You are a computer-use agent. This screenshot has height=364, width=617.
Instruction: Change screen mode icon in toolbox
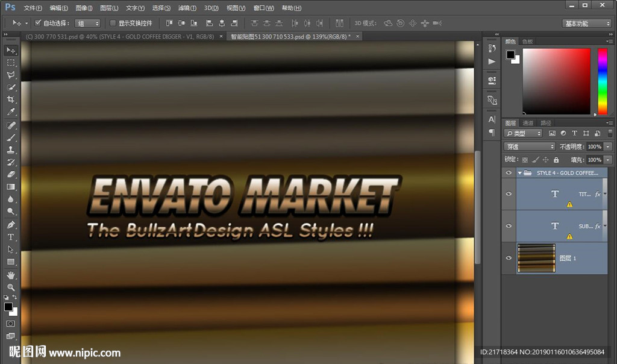click(x=11, y=336)
